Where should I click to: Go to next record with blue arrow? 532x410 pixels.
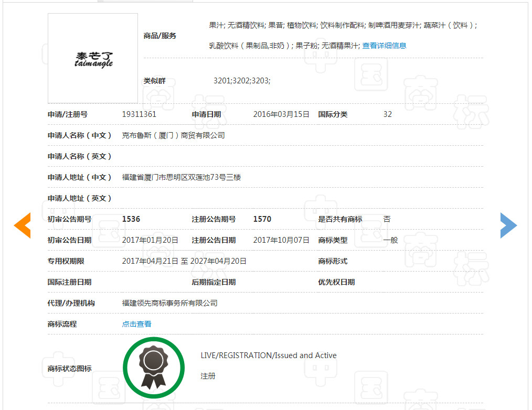coord(509,225)
